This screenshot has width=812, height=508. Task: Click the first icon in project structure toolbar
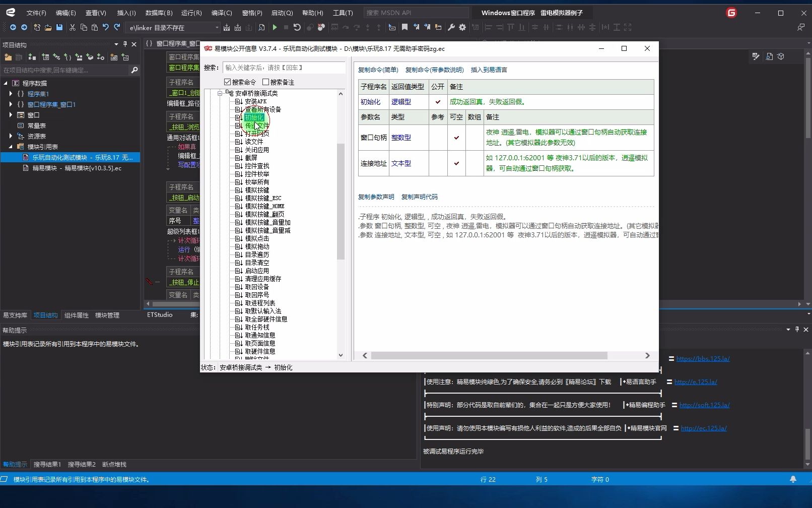[8, 57]
